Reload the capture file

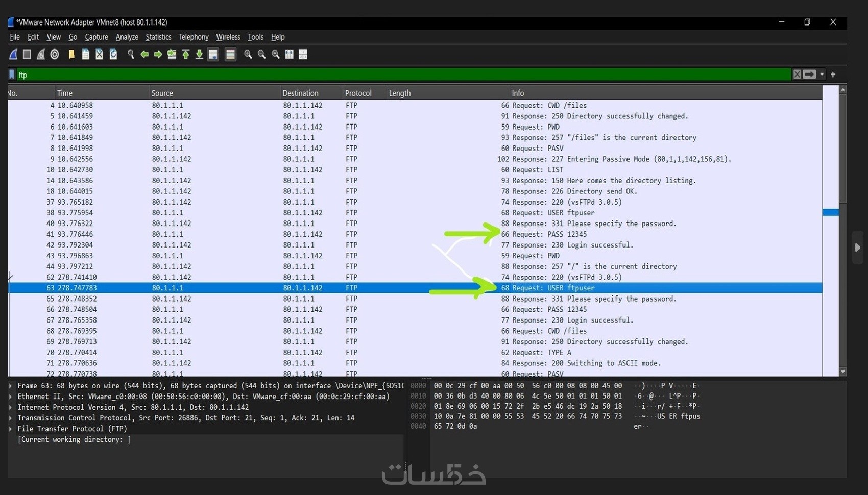[x=113, y=54]
